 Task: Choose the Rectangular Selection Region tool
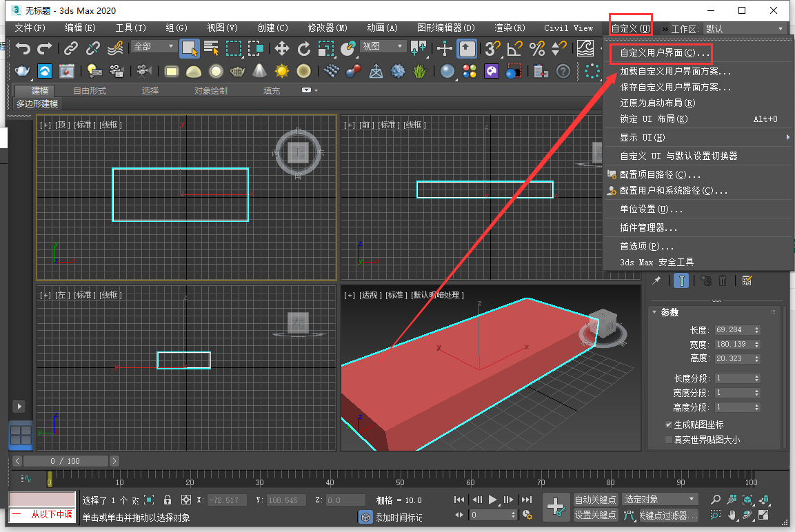tap(233, 49)
